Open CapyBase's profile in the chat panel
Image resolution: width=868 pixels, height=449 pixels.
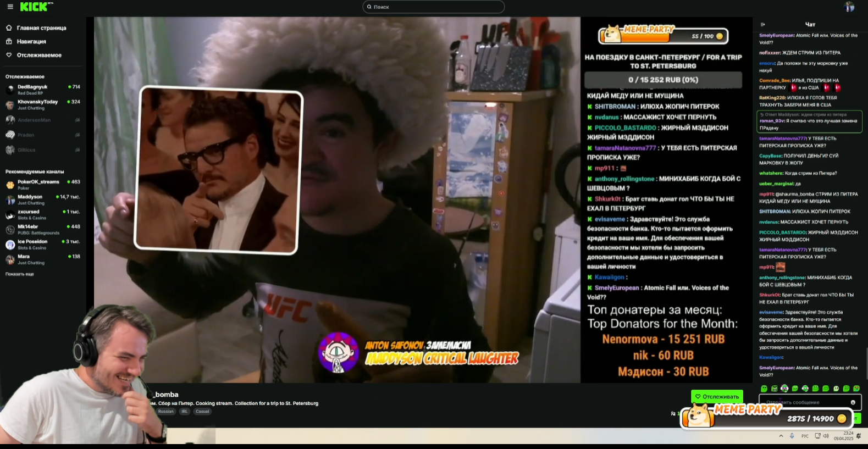770,156
